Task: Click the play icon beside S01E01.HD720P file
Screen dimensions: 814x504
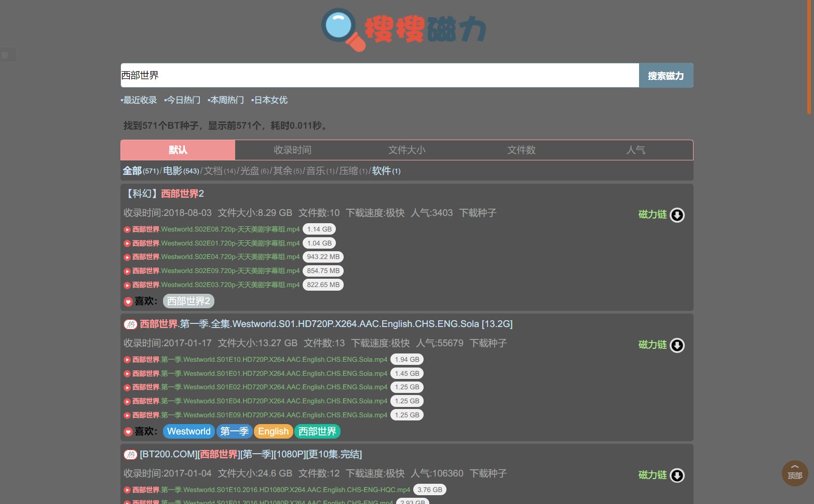Action: 127,374
